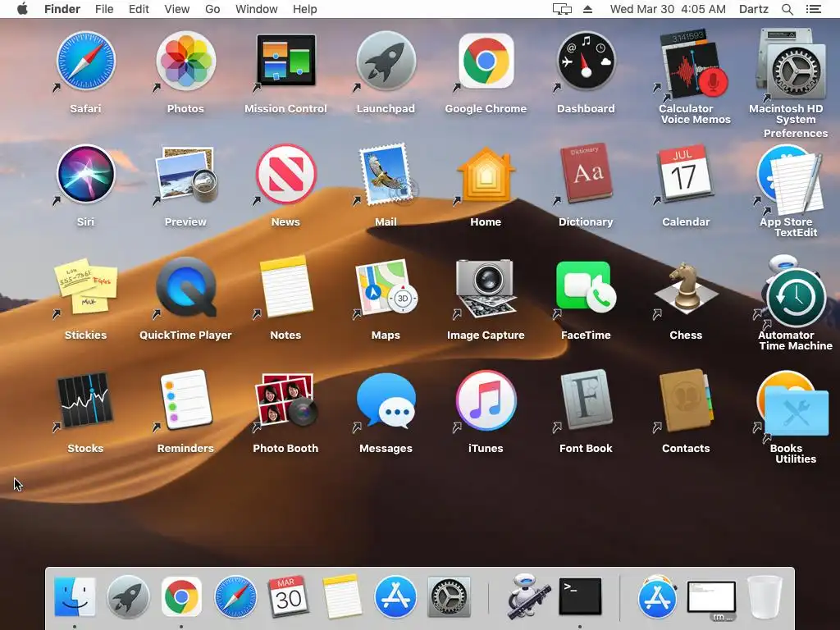Screen dimensions: 840x630
Task: Select the Mission Control desktop icon
Action: (286, 61)
